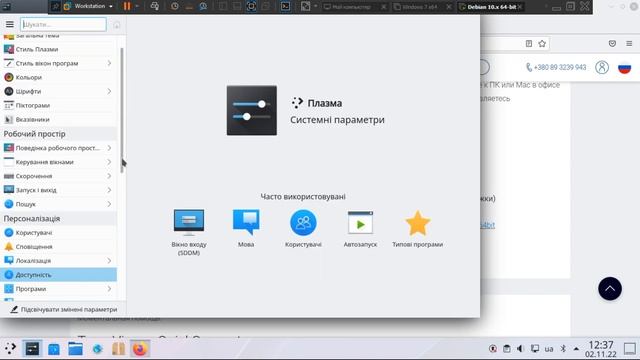Open Plasma Style settings
Viewport: 640px width, 360px height.
point(58,49)
